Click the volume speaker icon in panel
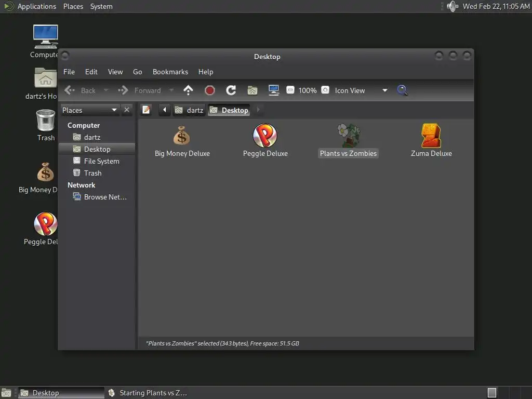The image size is (532, 399). (x=453, y=6)
